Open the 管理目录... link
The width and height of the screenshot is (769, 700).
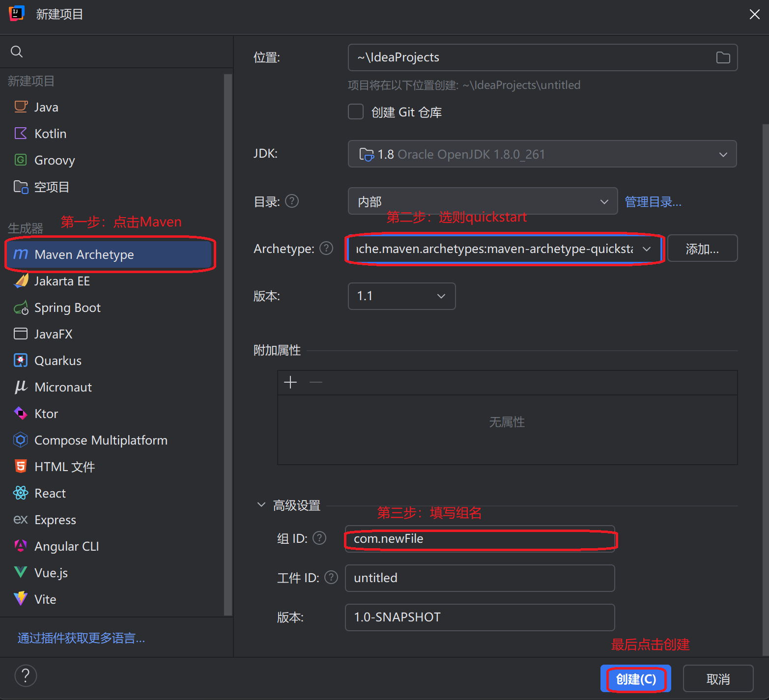pos(653,201)
